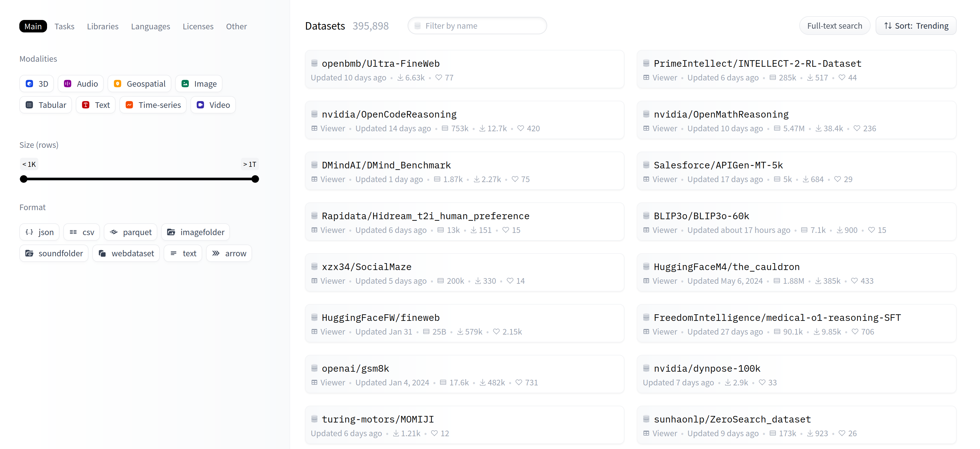Click the Geospatial modality icon
Image resolution: width=980 pixels, height=449 pixels.
tap(117, 84)
